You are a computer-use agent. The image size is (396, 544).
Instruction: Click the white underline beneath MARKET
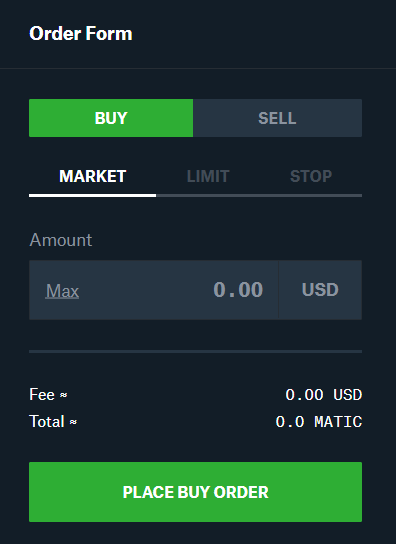93,196
